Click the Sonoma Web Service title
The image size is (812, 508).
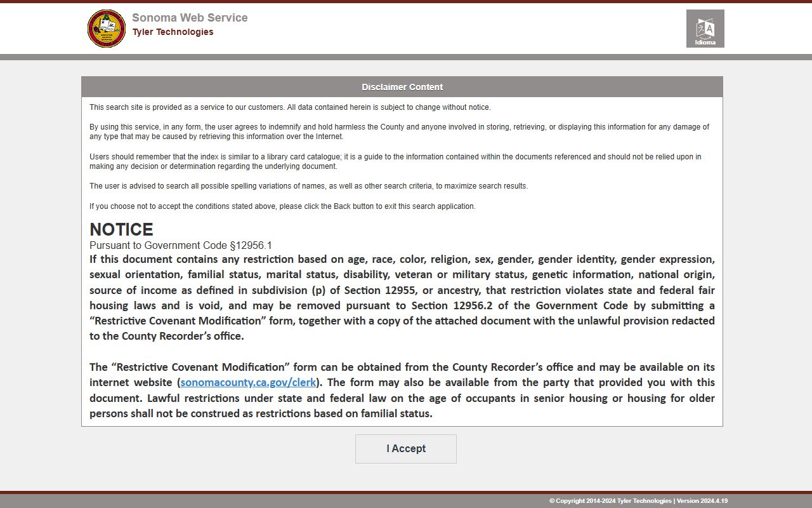190,18
